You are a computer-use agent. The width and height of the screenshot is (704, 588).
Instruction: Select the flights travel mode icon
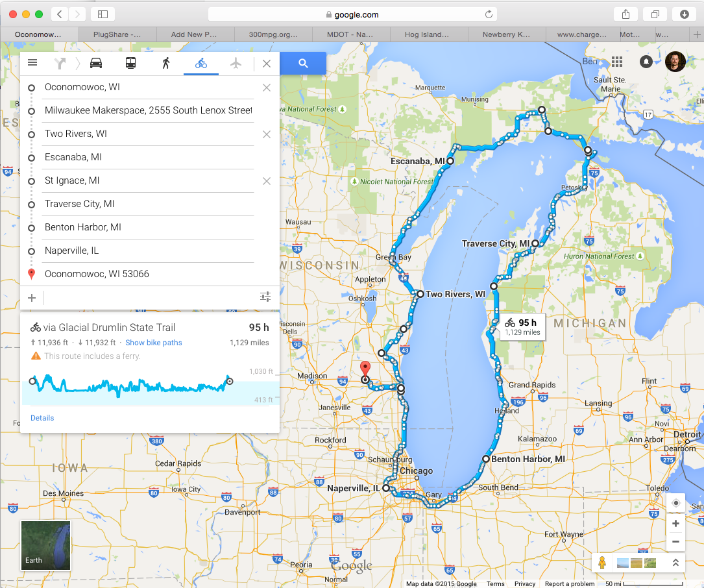(236, 63)
